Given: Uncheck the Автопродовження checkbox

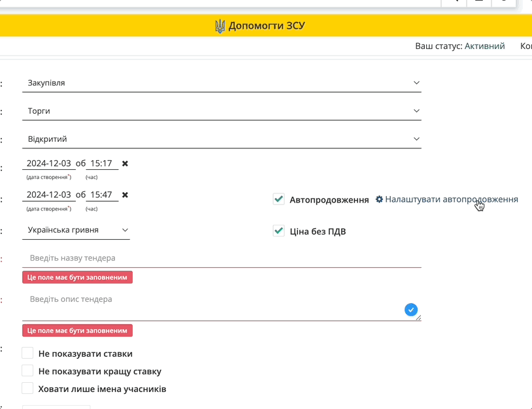Looking at the screenshot, I should 279,199.
